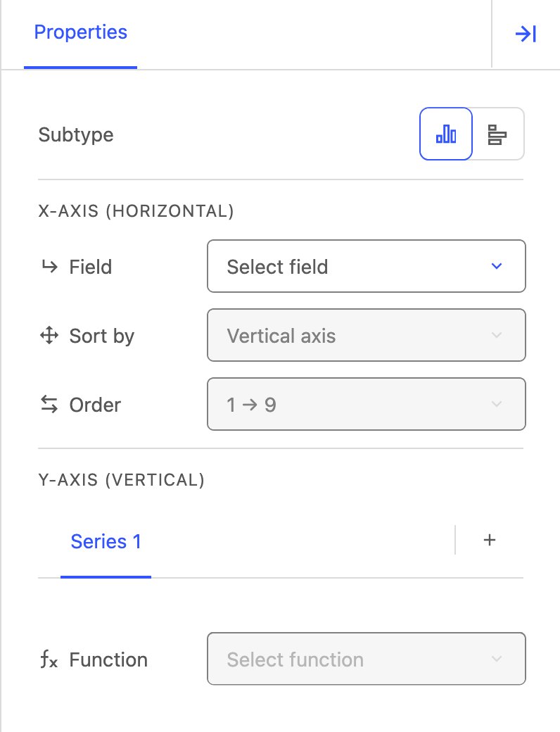Click the Select field chevron arrow
Viewport: 560px width, 732px height.
497,266
